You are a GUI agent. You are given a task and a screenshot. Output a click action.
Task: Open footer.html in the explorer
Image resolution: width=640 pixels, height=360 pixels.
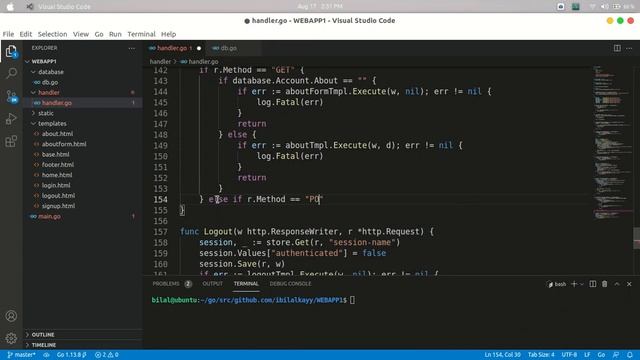pos(82,165)
